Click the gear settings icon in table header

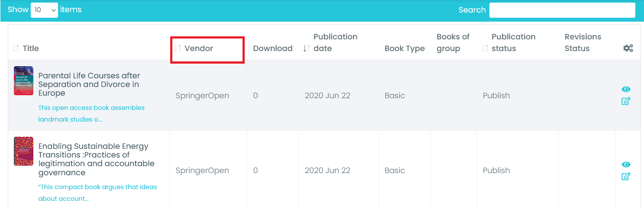(628, 48)
